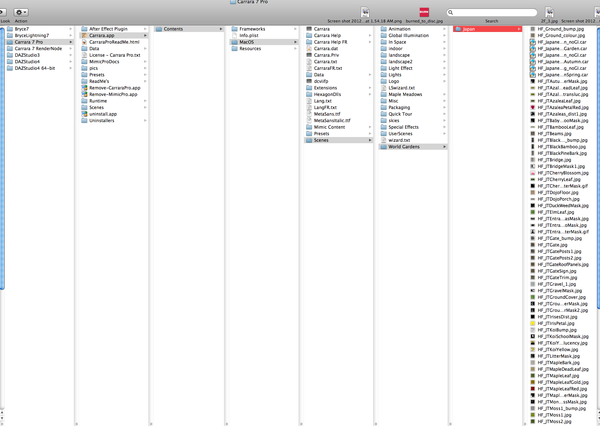Select the HF_JTBambooLeaf.jpg file
The height and width of the screenshot is (426, 600).
click(x=561, y=127)
